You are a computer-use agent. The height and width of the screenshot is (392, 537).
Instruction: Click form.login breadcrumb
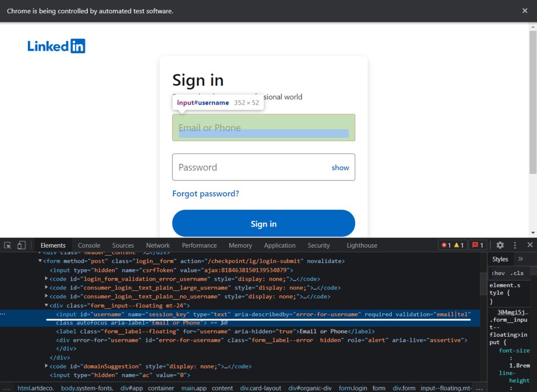click(x=353, y=388)
